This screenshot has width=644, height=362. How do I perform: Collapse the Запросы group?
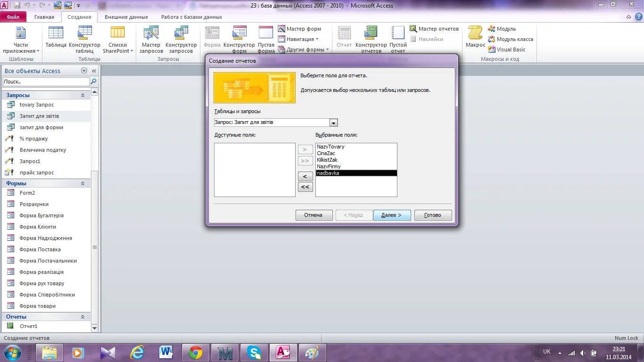[83, 95]
